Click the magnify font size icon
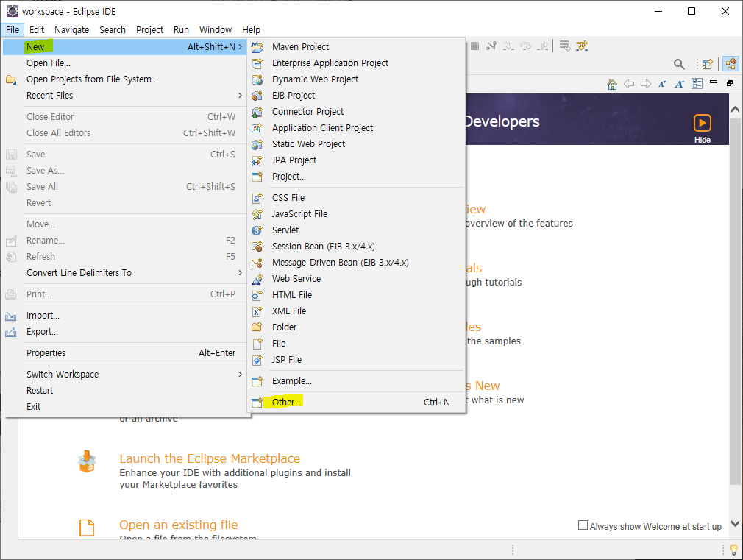This screenshot has width=743, height=560. (680, 84)
